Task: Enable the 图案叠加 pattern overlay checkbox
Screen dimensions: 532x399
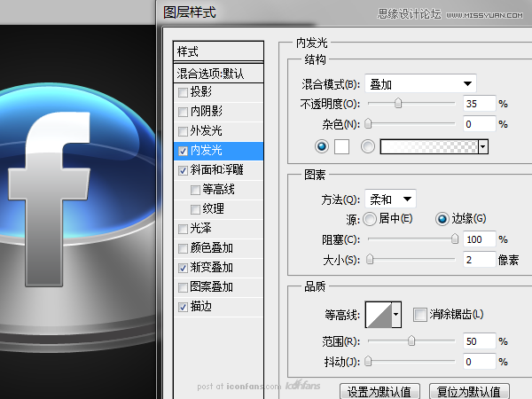Action: [183, 287]
